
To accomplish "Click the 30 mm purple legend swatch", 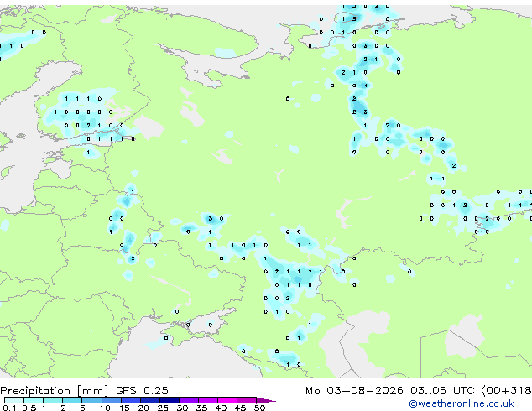I will 189,400.
